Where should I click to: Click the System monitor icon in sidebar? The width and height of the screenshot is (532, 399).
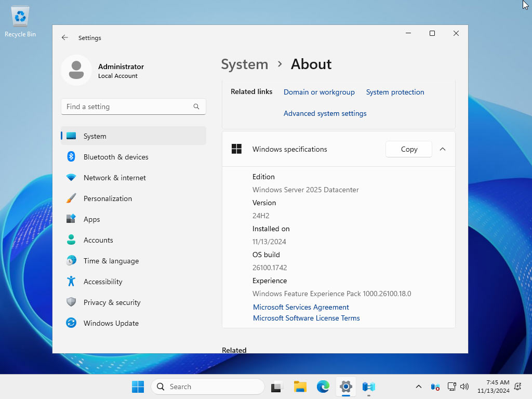(x=71, y=136)
